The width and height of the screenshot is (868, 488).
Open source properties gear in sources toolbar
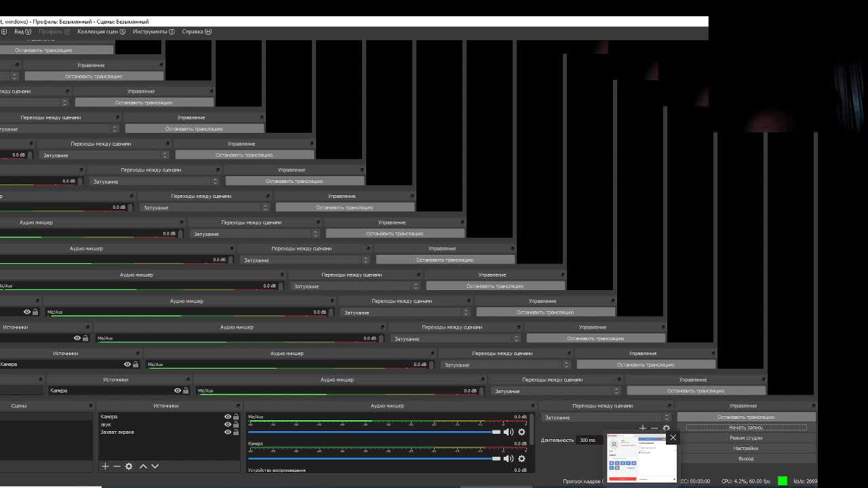[129, 466]
